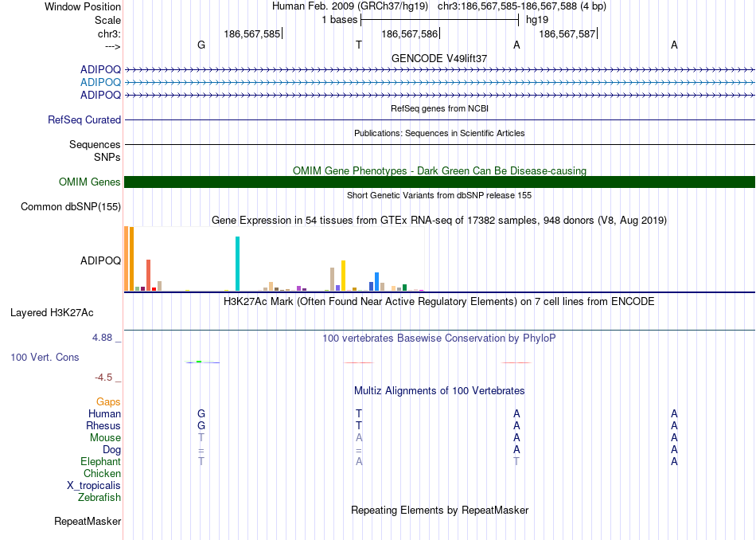Image resolution: width=756 pixels, height=540 pixels.
Task: Click the green PhyloP conservation mark
Action: coord(199,362)
